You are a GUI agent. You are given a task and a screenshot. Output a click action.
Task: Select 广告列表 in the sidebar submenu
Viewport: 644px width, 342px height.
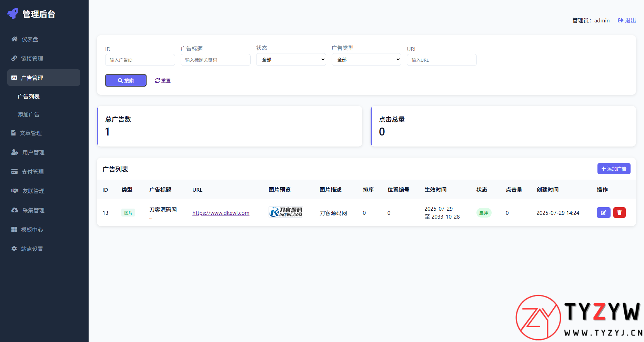coord(29,97)
